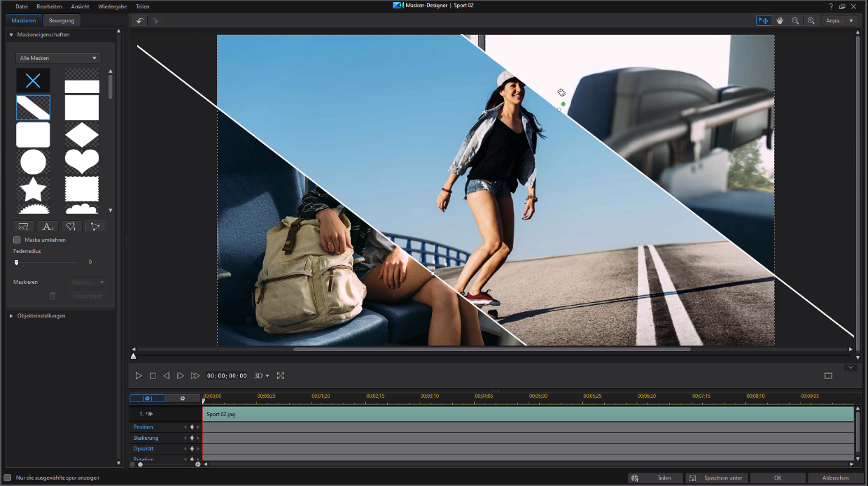This screenshot has width=868, height=486.
Task: Start playback with the play button
Action: pyautogui.click(x=139, y=376)
